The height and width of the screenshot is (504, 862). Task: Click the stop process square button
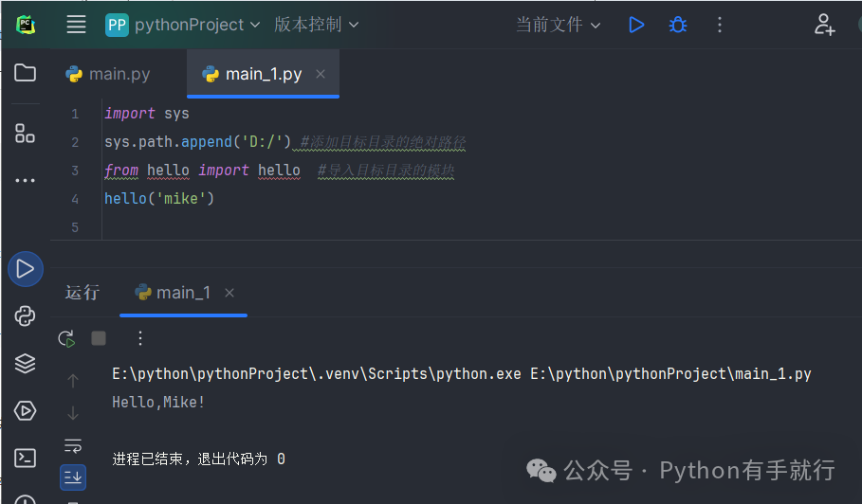[x=99, y=338]
